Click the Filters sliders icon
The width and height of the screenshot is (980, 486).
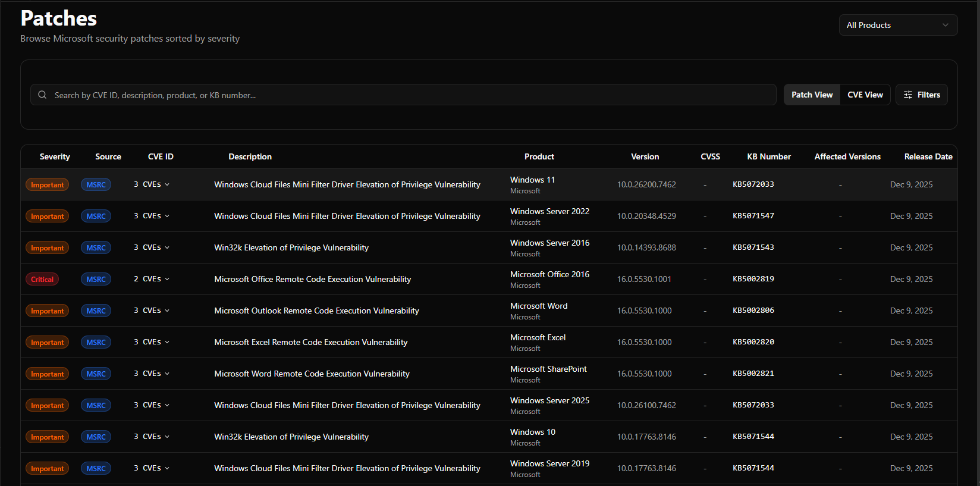click(x=908, y=95)
